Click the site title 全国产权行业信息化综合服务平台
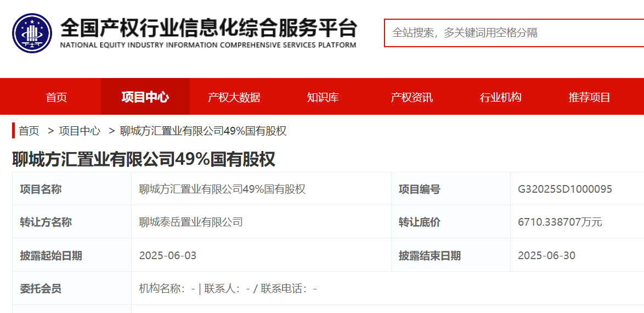Viewport: 644px width, 313px height. click(x=208, y=27)
